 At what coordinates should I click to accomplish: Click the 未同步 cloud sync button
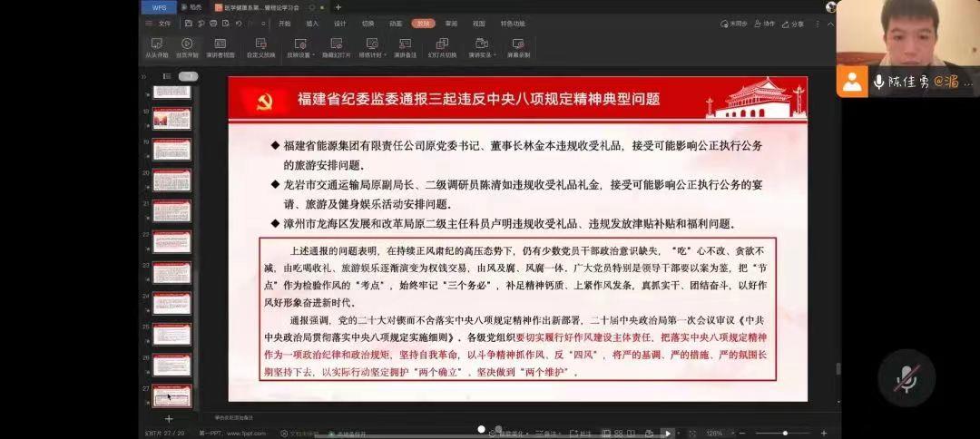734,24
